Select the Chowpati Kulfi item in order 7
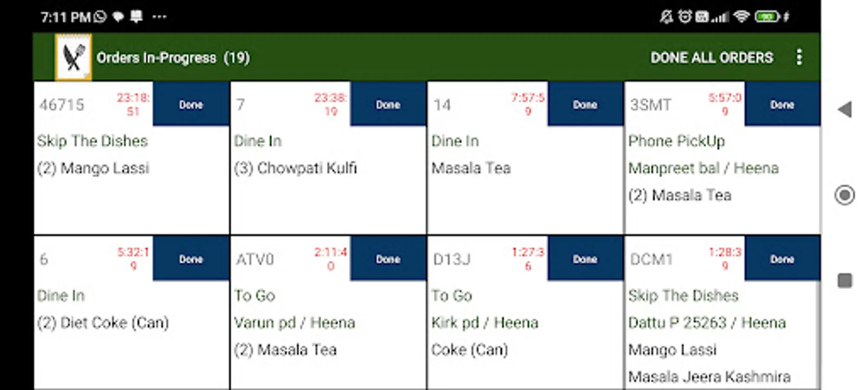 click(296, 168)
